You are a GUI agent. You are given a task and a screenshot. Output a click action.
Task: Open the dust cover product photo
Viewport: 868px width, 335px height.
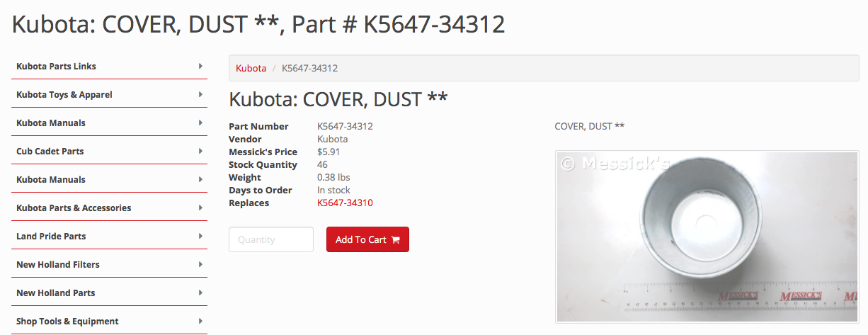[708, 237]
